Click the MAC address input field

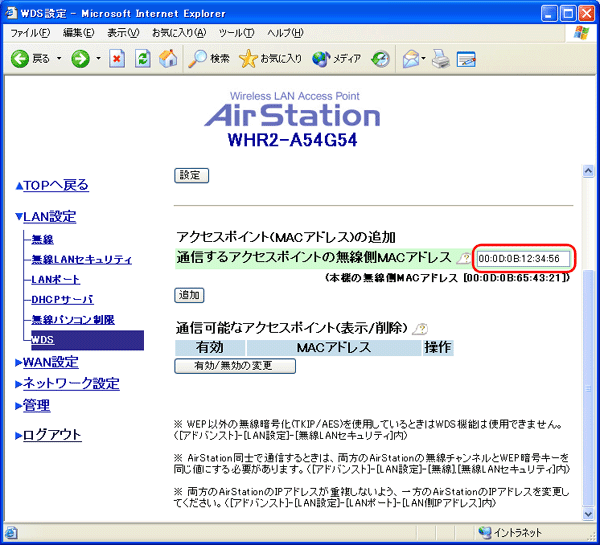pos(523,259)
